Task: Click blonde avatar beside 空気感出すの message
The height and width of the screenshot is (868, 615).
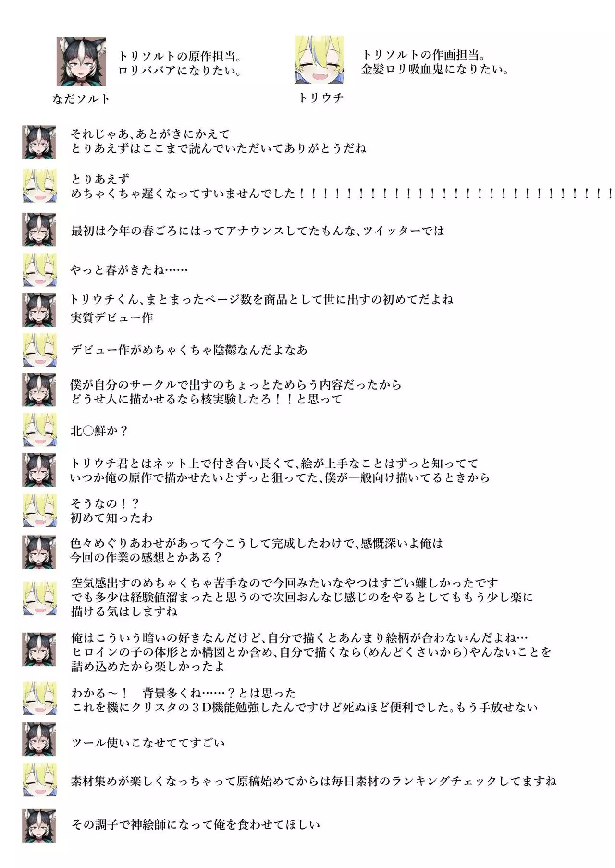Action: [39, 598]
